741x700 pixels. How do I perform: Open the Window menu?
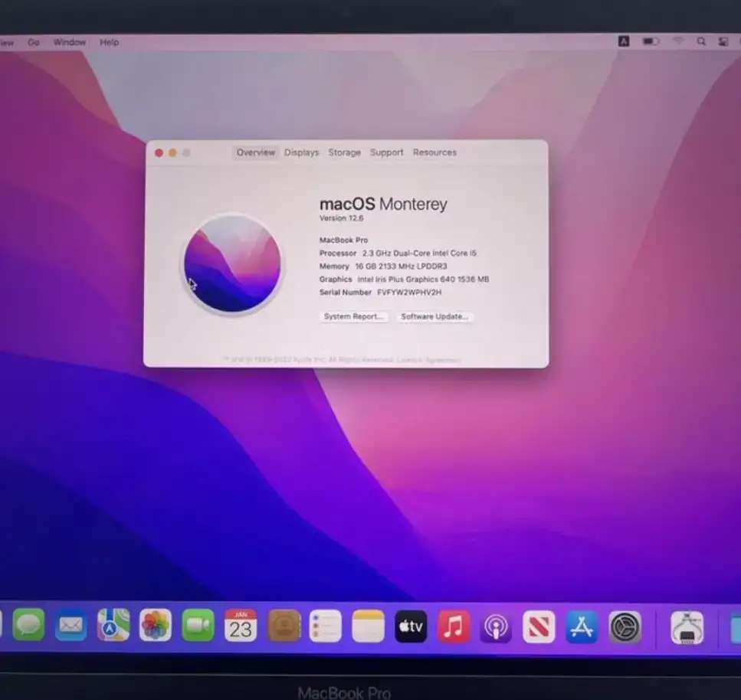click(x=70, y=43)
